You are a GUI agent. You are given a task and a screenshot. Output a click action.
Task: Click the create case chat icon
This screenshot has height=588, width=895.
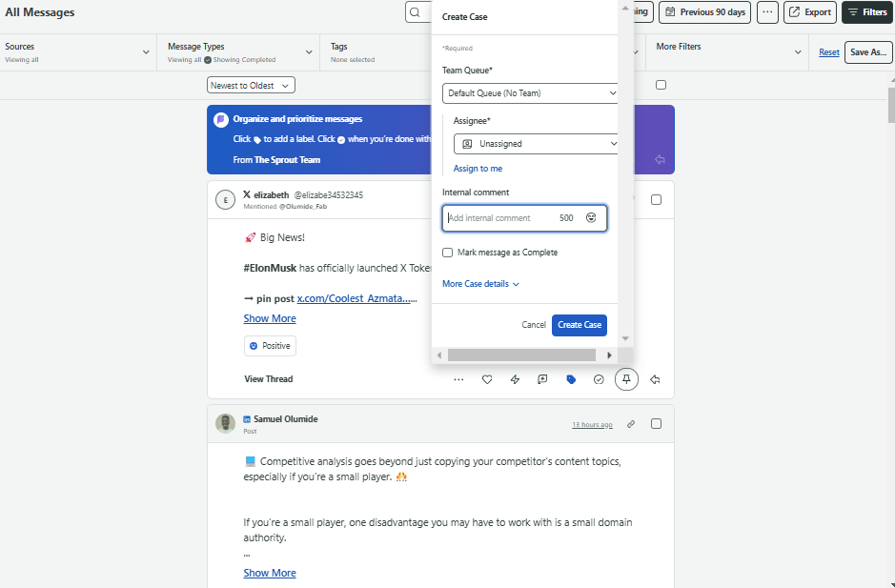[x=542, y=379]
